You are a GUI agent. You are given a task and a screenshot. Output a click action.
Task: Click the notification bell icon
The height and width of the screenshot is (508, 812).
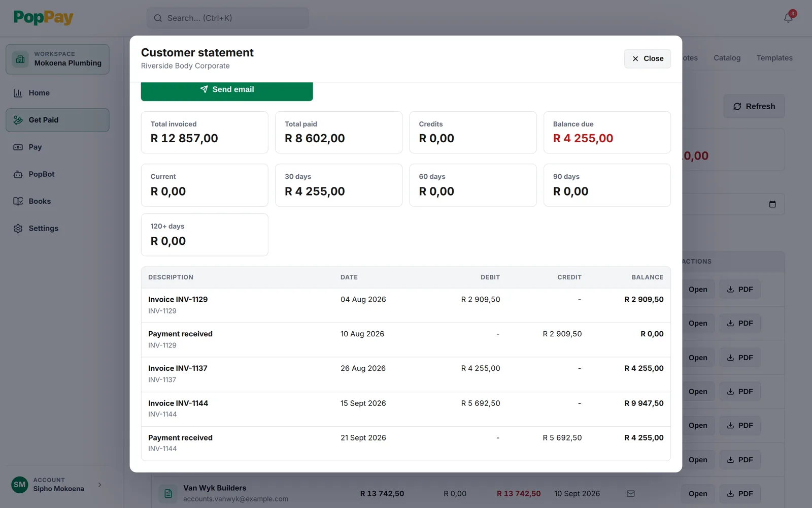click(x=788, y=18)
